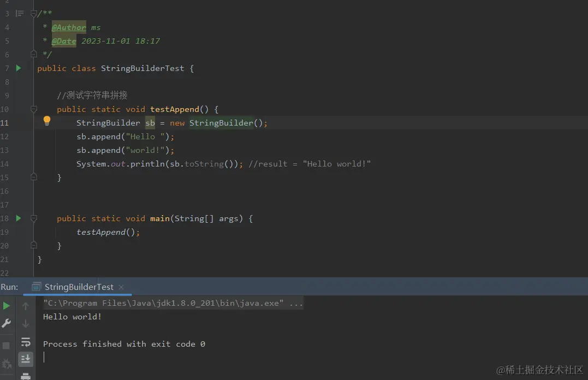The width and height of the screenshot is (588, 380).
Task: Click the StringBuilderTest tab application icon
Action: point(36,287)
